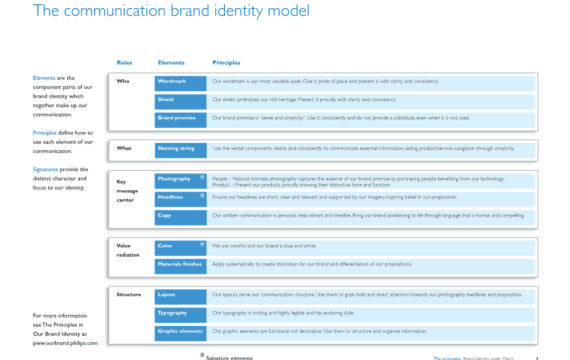
Task: Click the asterisk on the Photography box
Action: pyautogui.click(x=202, y=177)
